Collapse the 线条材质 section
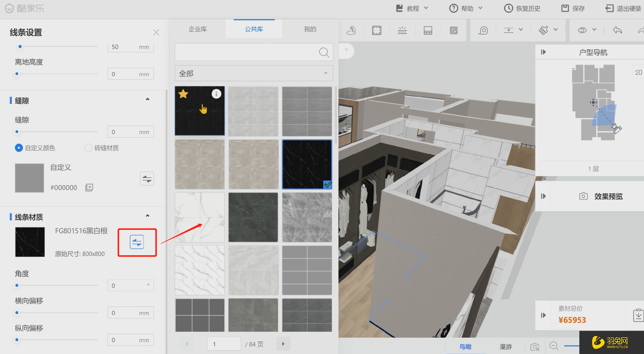Viewport: 644px width, 354px height. tap(148, 216)
